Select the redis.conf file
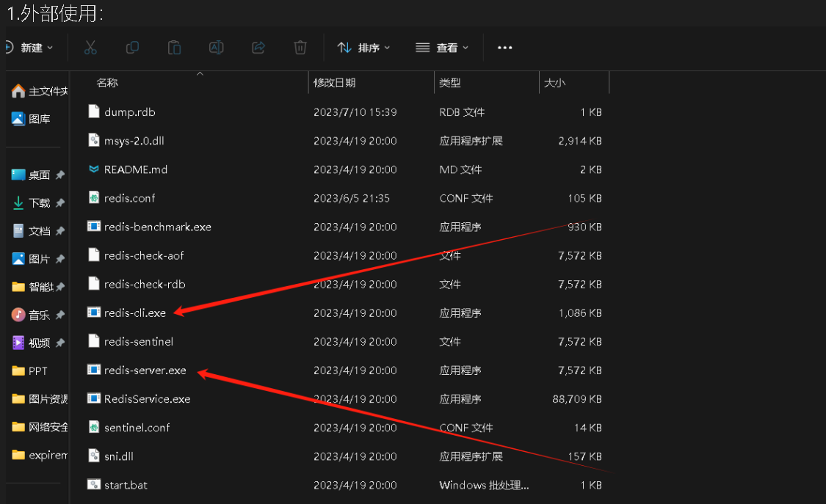This screenshot has width=826, height=504. coord(129,198)
